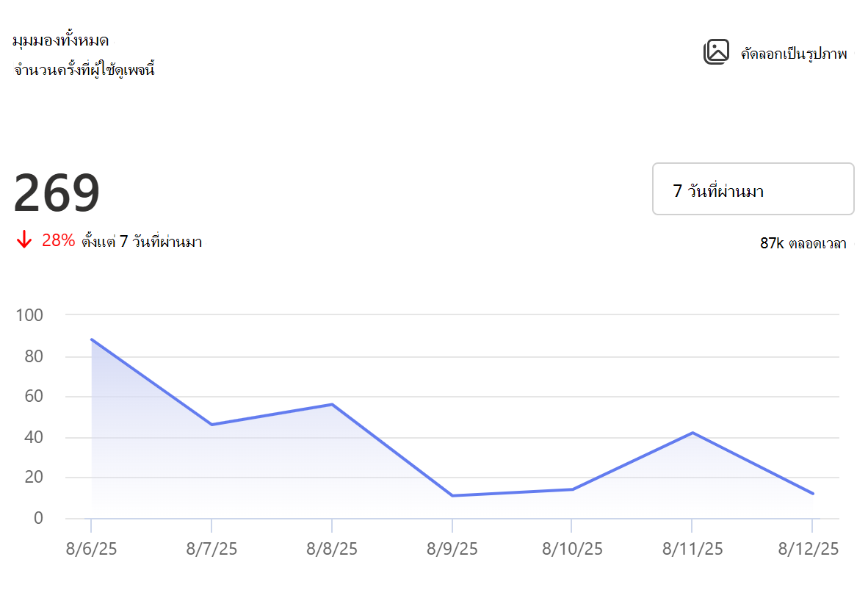Screen dimensions: 868x601
Task: Select the 8/6/25 data point on chart
Action: (x=91, y=339)
